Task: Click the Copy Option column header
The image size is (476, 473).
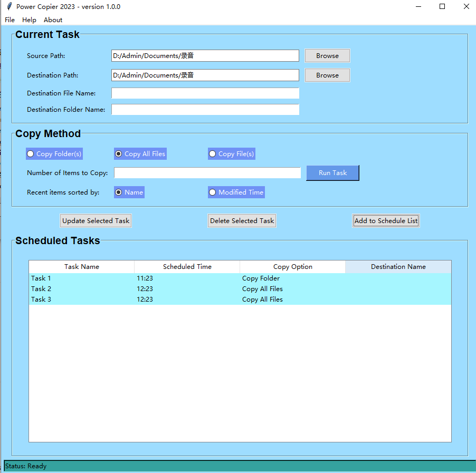Action: click(293, 267)
